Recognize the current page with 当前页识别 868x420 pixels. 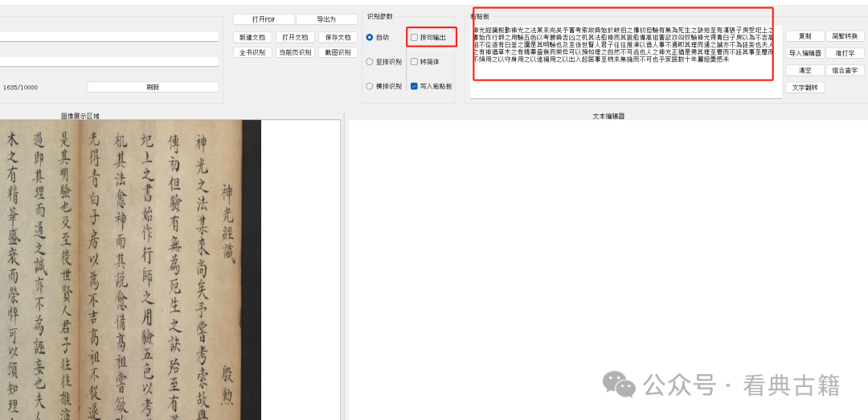click(x=295, y=52)
